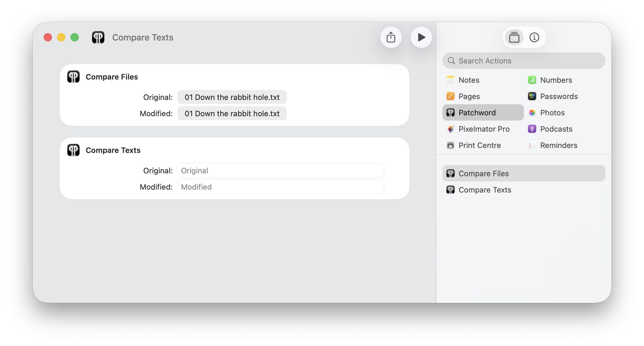Select the Patchword app entry
Image resolution: width=644 pixels, height=346 pixels.
click(x=477, y=113)
